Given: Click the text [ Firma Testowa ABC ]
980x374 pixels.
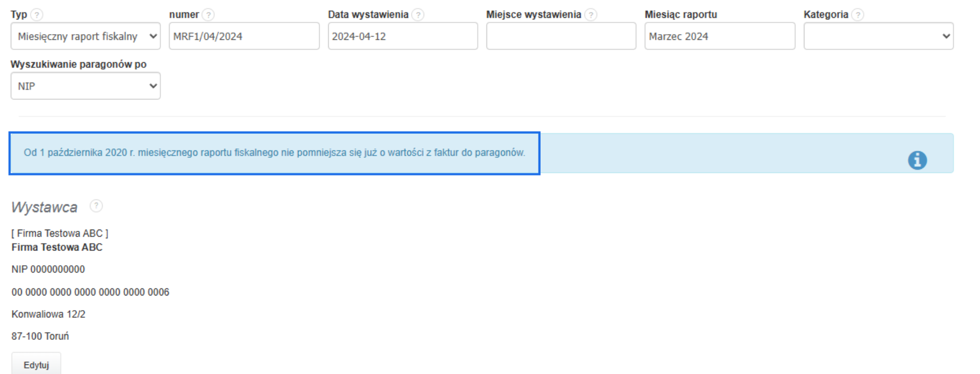Looking at the screenshot, I should [60, 233].
